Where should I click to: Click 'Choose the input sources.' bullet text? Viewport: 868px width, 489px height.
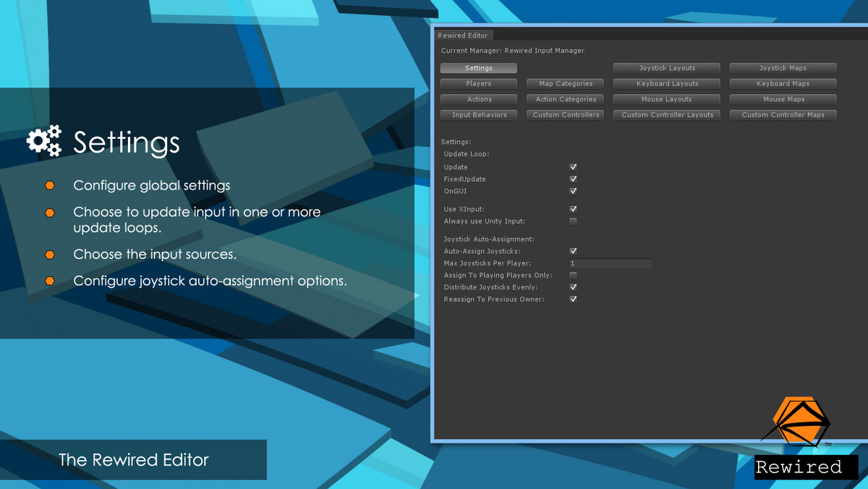click(155, 255)
